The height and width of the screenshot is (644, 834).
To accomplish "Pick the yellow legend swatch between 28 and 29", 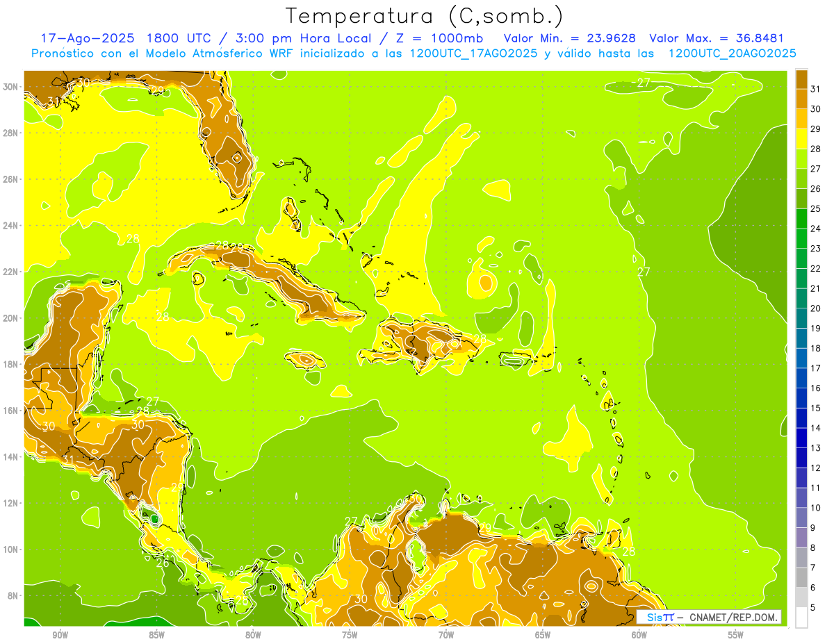I will 801,138.
